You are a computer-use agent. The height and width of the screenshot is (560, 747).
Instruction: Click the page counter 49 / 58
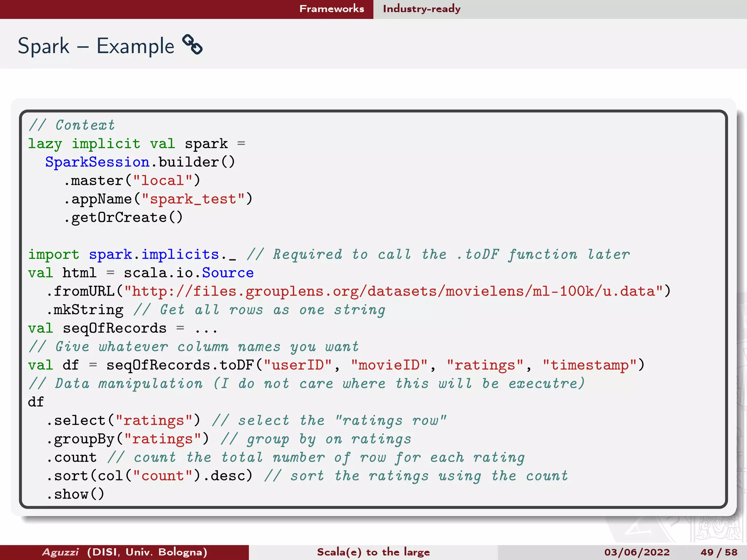[x=719, y=552]
